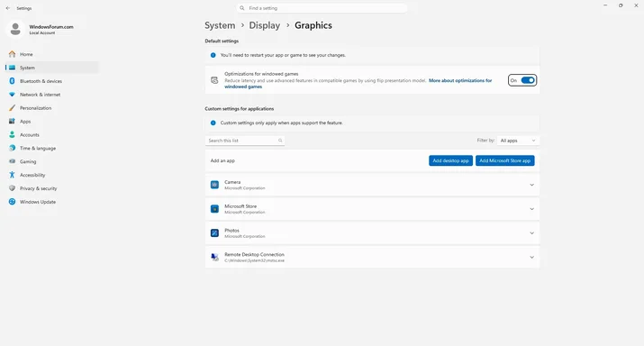Click the Home icon in sidebar
The width and height of the screenshot is (644, 346).
click(x=13, y=54)
